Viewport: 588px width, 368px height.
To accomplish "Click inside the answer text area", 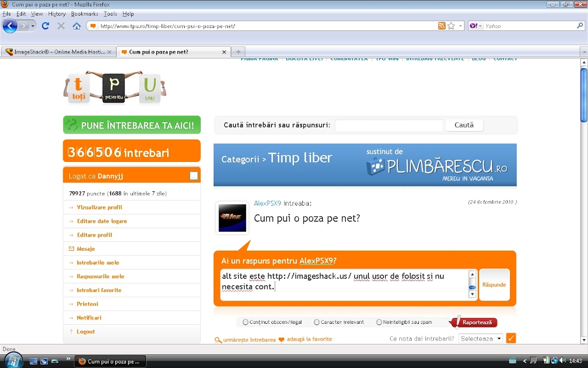I will [345, 285].
